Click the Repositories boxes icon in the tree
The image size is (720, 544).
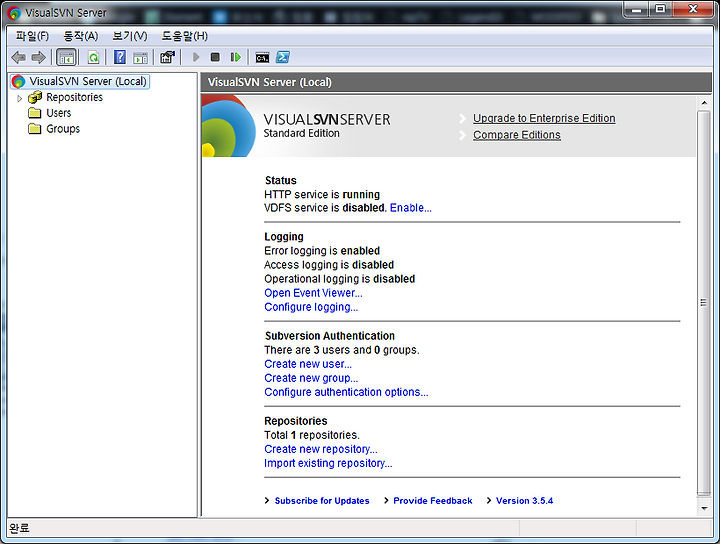[x=35, y=97]
